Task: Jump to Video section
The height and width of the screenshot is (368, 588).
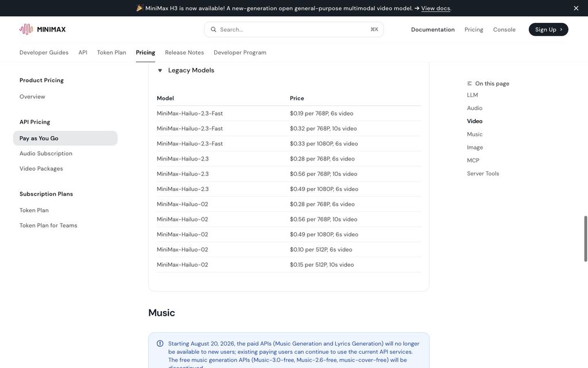Action: pos(475,121)
